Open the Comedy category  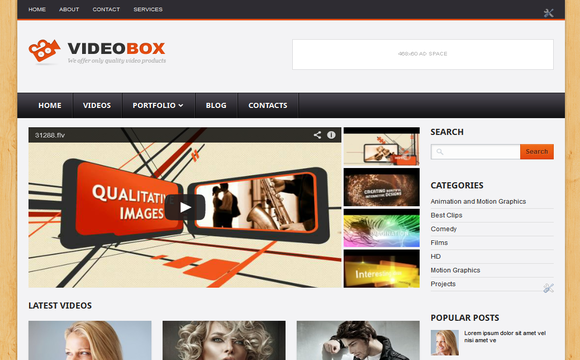click(x=444, y=229)
